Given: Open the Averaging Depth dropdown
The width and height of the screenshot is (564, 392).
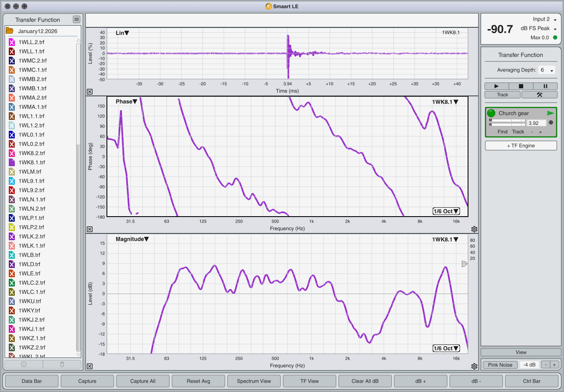Looking at the screenshot, I should (x=547, y=70).
